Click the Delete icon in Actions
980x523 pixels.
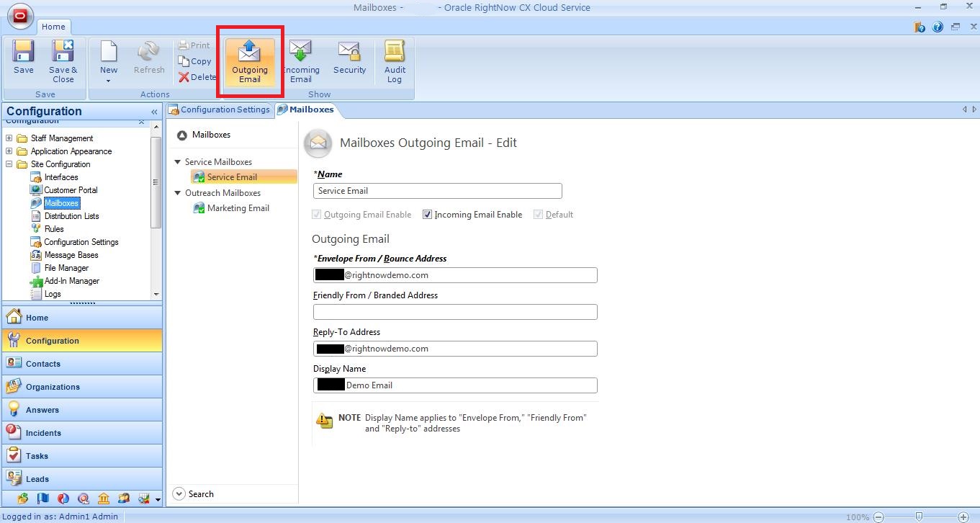click(x=184, y=77)
